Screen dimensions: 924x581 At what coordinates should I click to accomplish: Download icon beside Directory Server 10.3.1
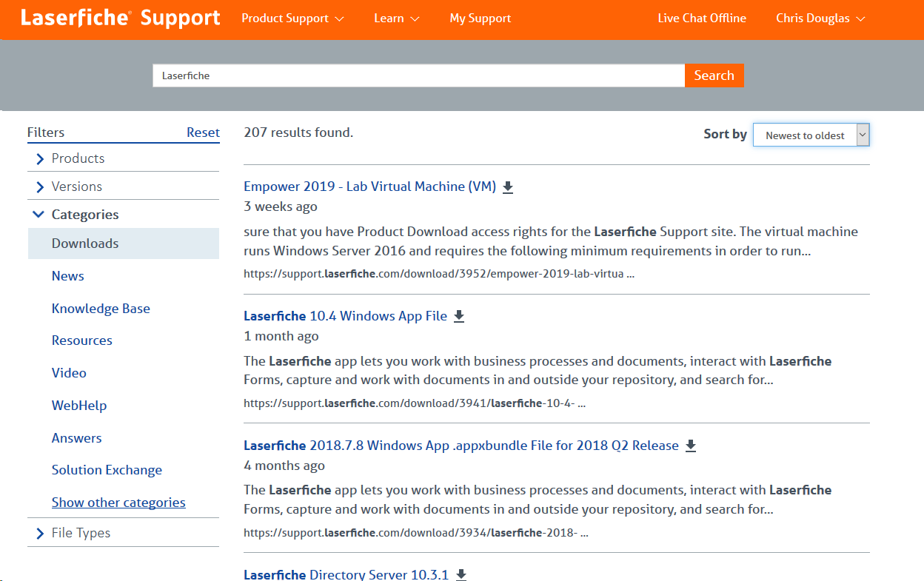[x=461, y=574]
